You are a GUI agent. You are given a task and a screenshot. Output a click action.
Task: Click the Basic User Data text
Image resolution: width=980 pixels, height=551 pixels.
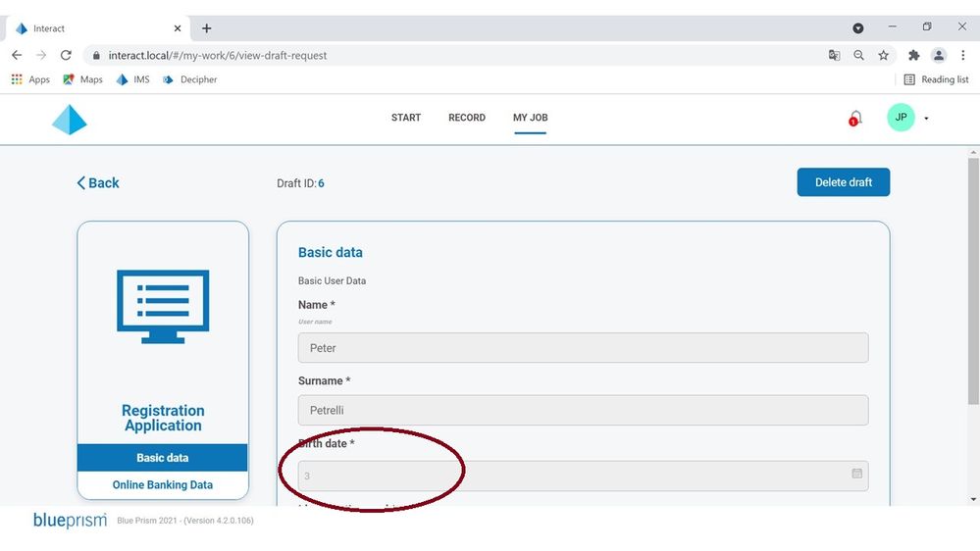click(x=332, y=281)
